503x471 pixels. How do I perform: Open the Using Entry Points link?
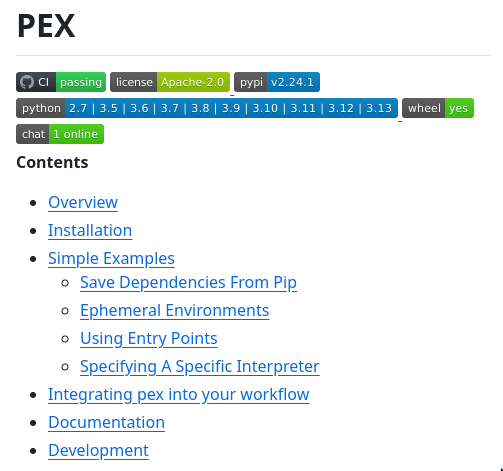(149, 339)
